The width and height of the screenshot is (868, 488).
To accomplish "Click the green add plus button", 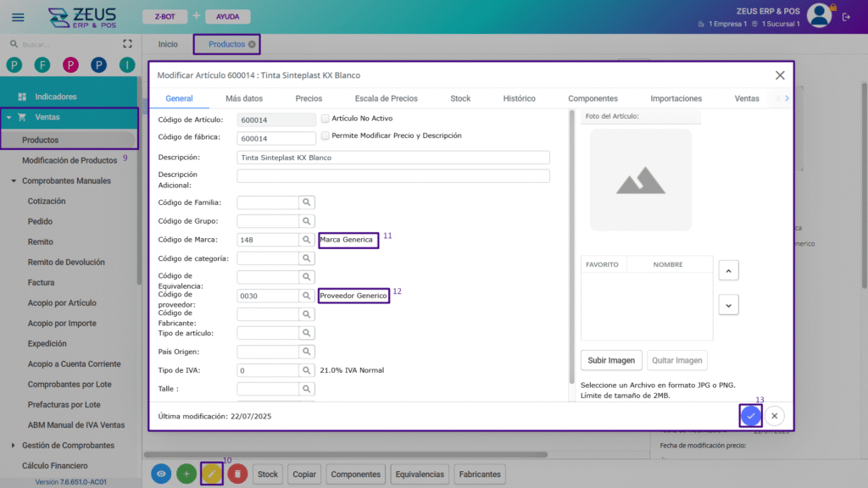I will click(x=186, y=474).
